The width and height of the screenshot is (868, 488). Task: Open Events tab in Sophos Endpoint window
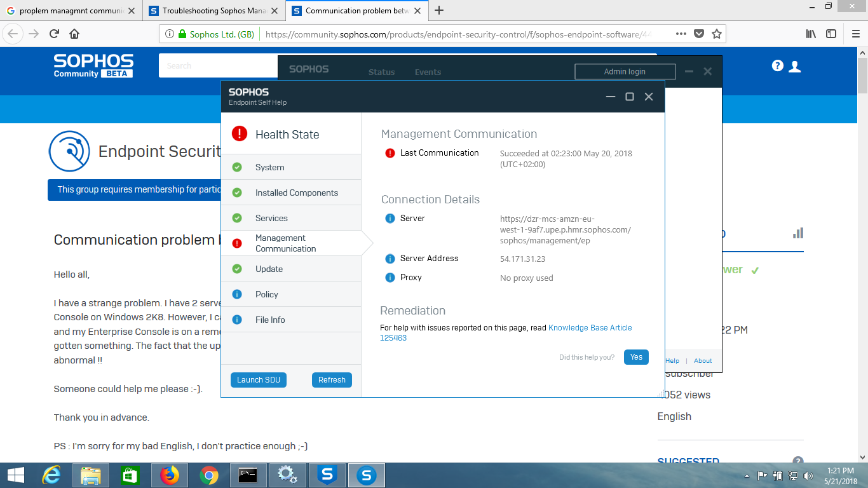click(428, 72)
